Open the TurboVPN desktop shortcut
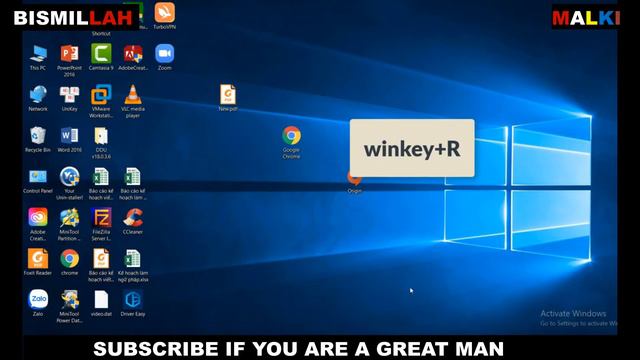 click(164, 13)
